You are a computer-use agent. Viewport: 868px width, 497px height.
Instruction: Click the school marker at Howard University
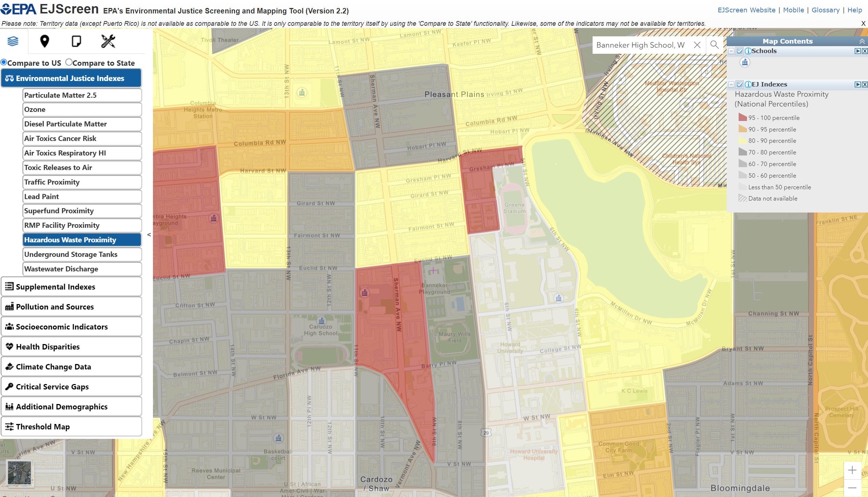point(558,298)
